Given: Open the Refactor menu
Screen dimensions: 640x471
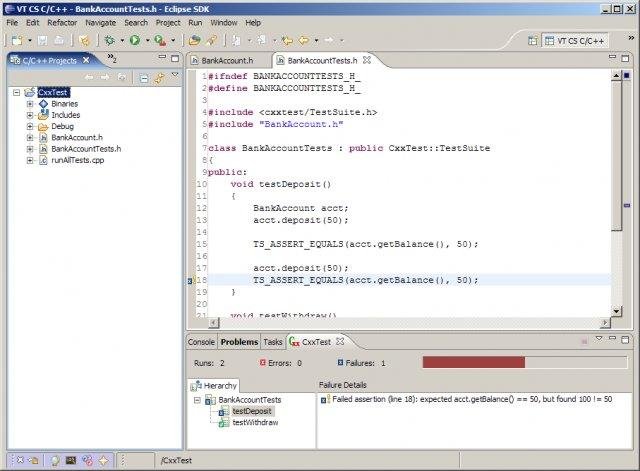Looking at the screenshot, I should (62, 22).
